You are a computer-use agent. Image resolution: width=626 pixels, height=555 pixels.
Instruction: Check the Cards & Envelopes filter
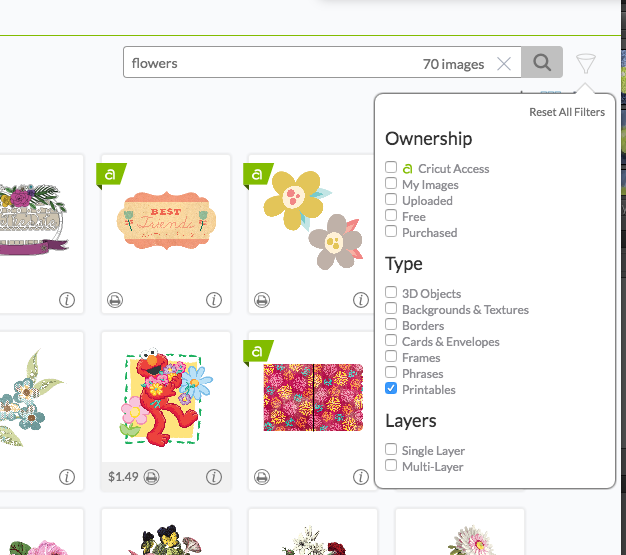pos(391,340)
